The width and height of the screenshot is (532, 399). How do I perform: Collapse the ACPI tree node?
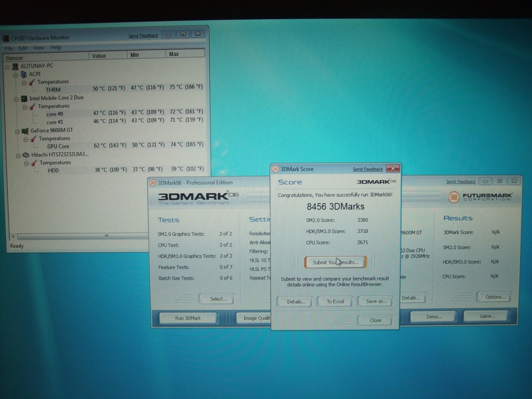coord(16,75)
